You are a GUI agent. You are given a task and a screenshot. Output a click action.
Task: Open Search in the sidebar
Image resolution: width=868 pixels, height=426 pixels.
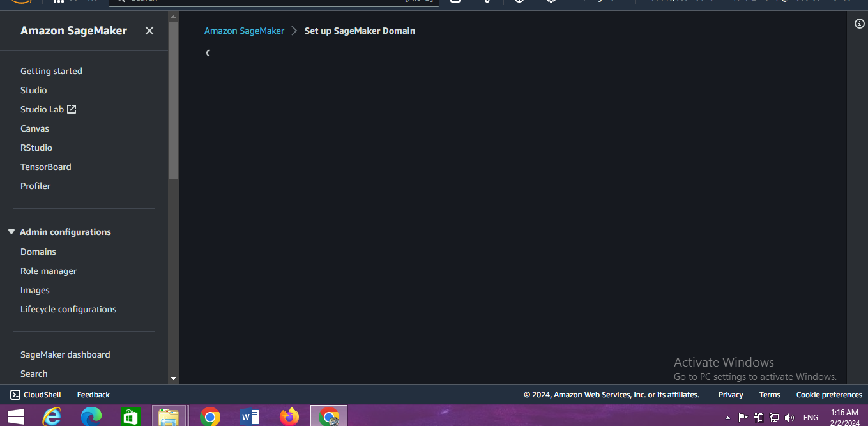(x=34, y=374)
